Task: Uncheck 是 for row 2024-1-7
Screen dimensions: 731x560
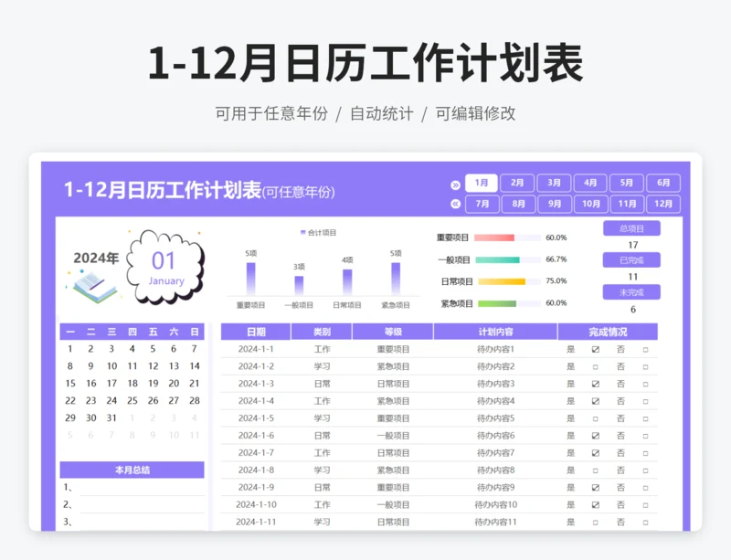Action: pos(596,453)
